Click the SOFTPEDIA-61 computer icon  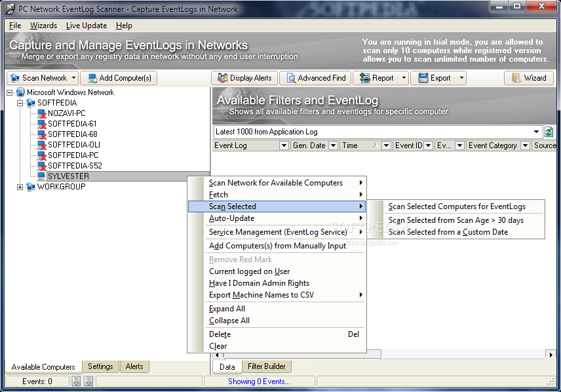pyautogui.click(x=41, y=124)
